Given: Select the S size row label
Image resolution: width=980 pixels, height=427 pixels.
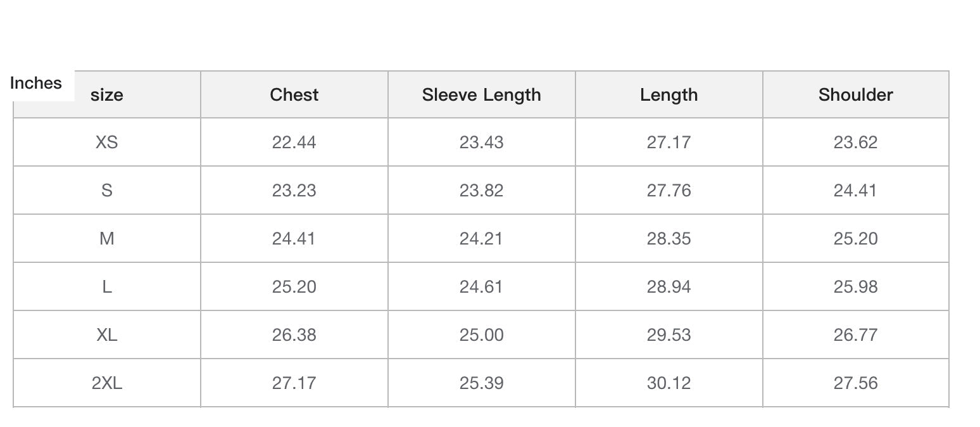Looking at the screenshot, I should (x=106, y=190).
